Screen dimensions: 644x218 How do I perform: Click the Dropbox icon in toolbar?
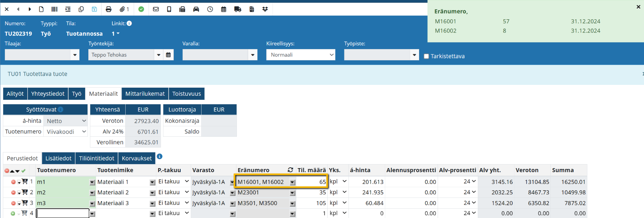tap(265, 9)
